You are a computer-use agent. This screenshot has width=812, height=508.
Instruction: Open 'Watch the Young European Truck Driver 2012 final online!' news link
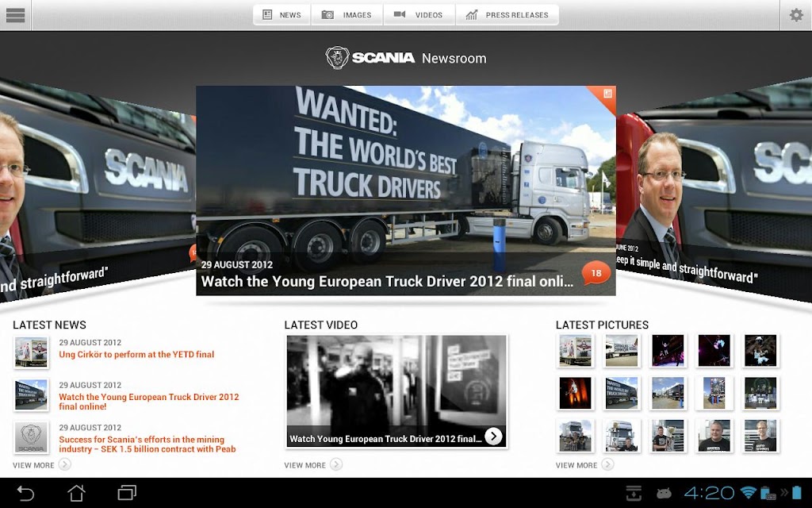(x=148, y=402)
